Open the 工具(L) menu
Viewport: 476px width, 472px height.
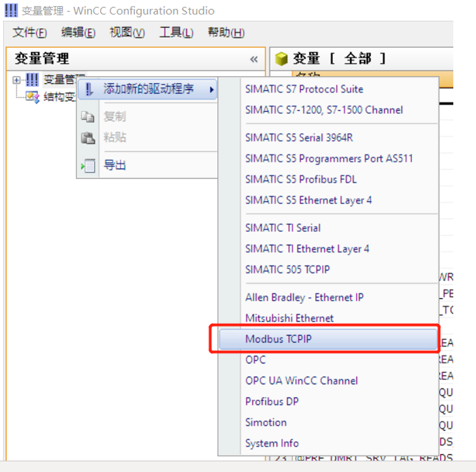click(176, 33)
